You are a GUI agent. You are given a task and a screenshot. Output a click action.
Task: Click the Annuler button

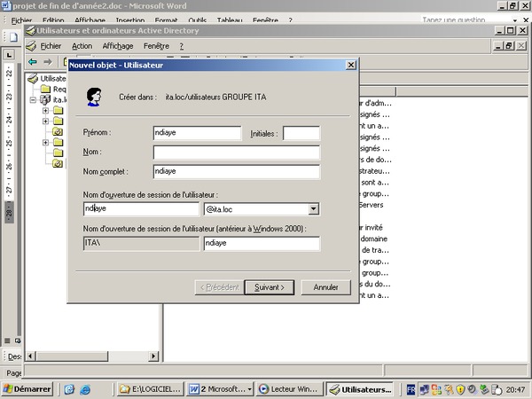[x=325, y=286]
